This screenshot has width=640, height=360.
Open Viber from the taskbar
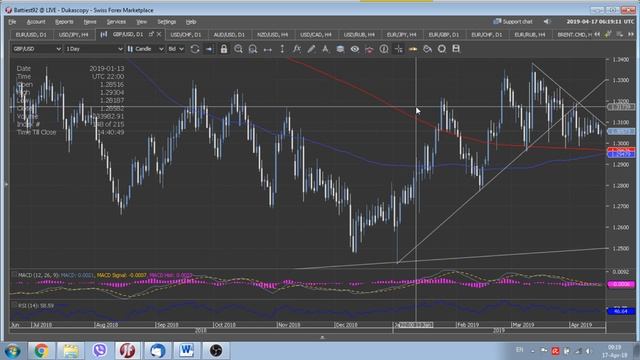pyautogui.click(x=99, y=351)
